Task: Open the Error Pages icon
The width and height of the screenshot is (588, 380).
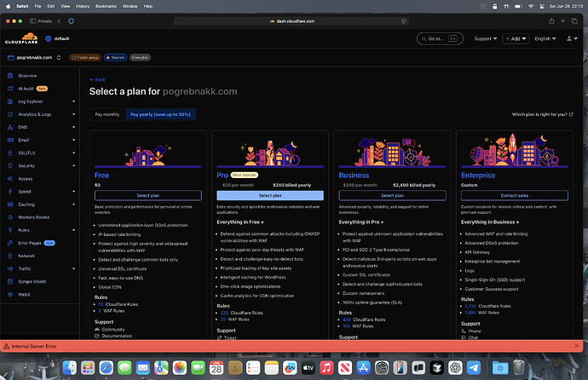Action: click(10, 243)
